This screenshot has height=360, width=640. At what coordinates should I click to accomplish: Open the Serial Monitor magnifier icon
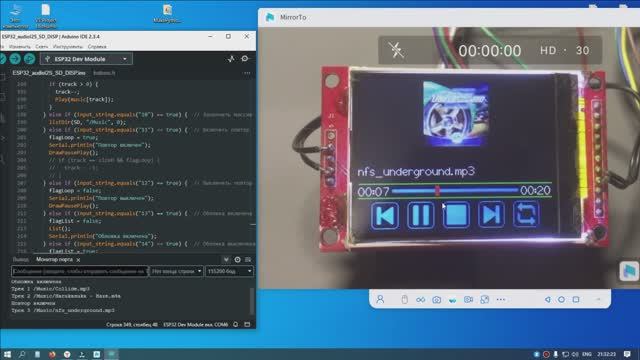click(x=245, y=59)
